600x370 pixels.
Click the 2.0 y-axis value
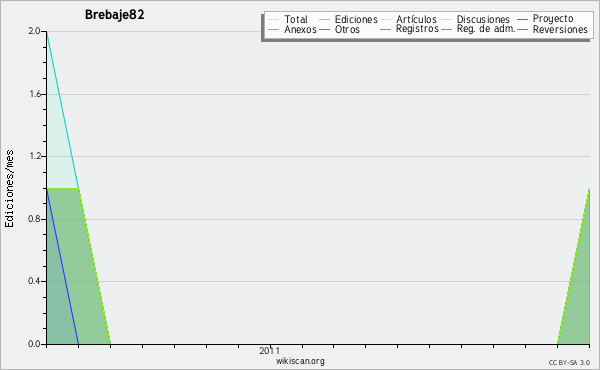[x=34, y=31]
